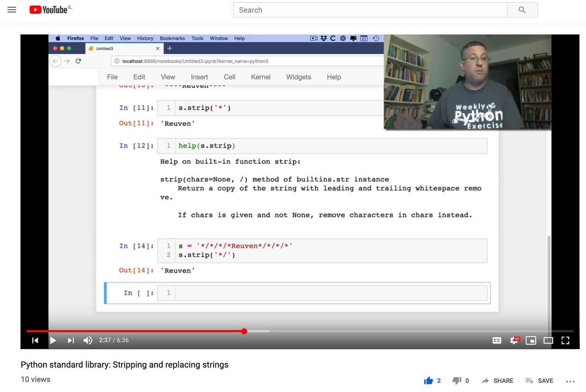Close the Untitled3 tab
586x392 pixels.
pos(158,48)
